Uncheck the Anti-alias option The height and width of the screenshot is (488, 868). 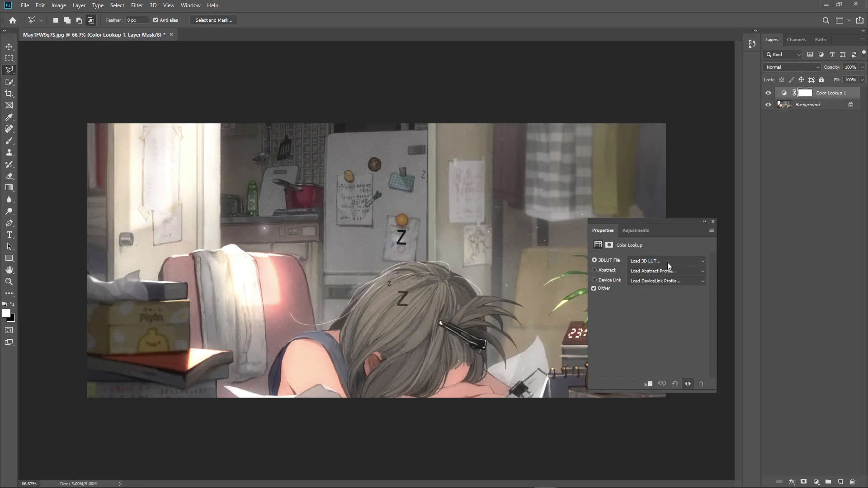156,20
